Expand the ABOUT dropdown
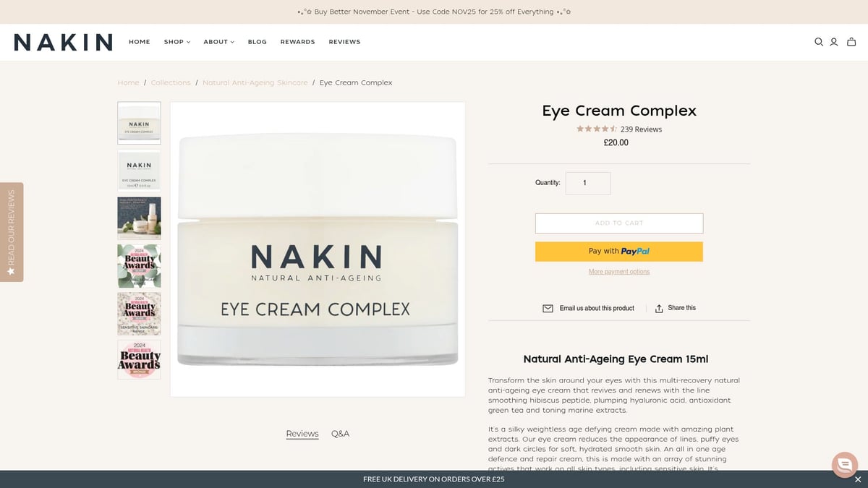Viewport: 868px width, 488px height. pyautogui.click(x=218, y=41)
